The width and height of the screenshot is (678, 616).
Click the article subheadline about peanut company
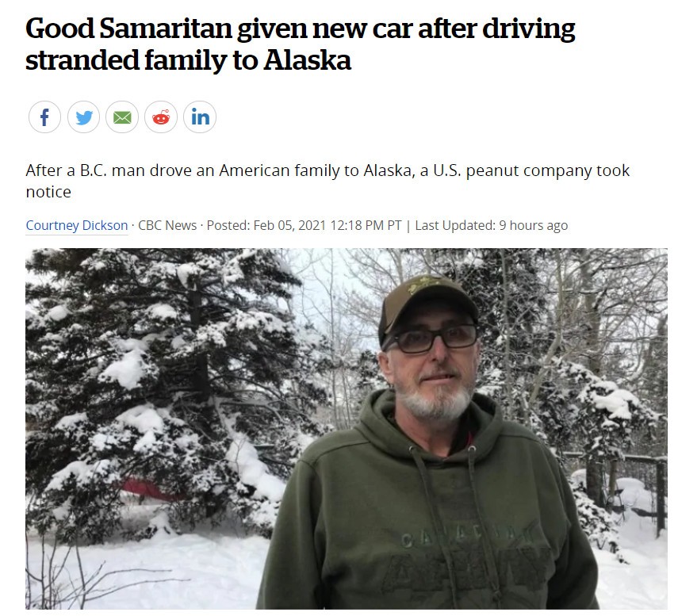328,181
